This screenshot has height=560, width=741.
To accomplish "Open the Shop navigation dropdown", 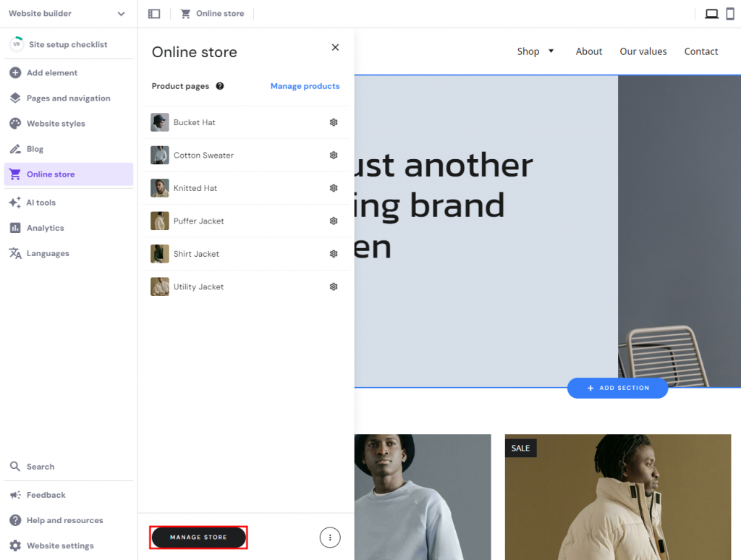I will [x=535, y=51].
